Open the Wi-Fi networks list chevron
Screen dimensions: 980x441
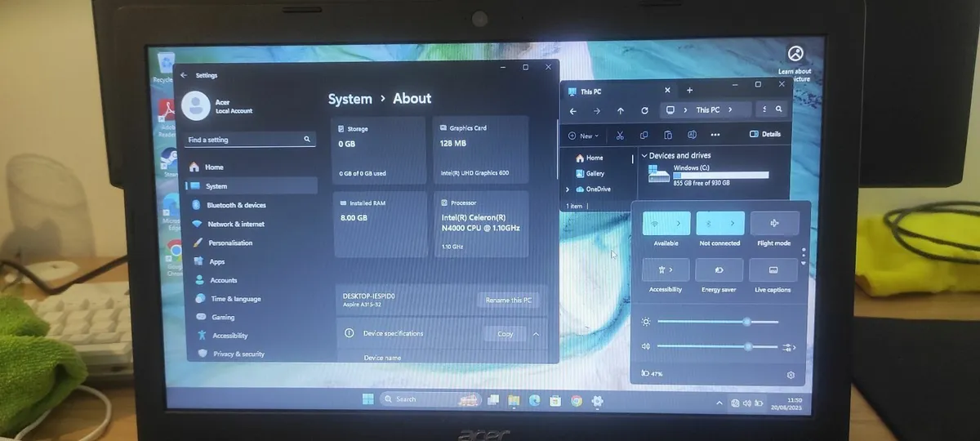[679, 223]
